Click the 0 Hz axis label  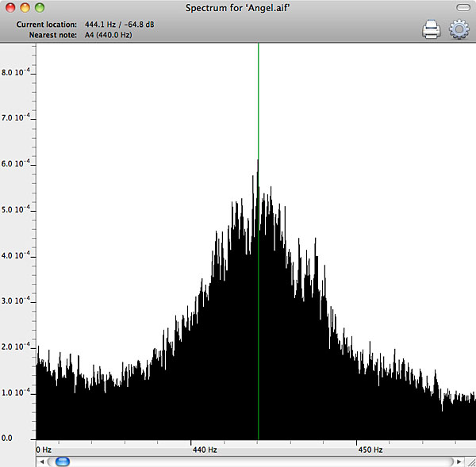tap(44, 450)
